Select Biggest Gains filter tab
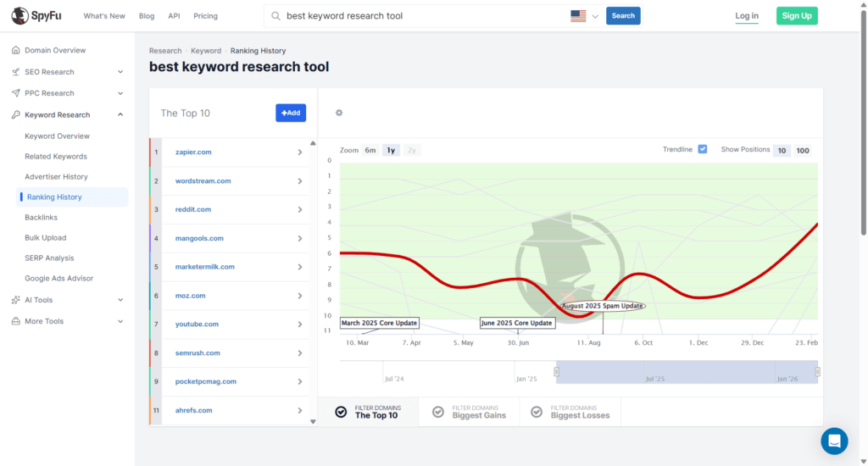This screenshot has width=868, height=466. pos(469,412)
